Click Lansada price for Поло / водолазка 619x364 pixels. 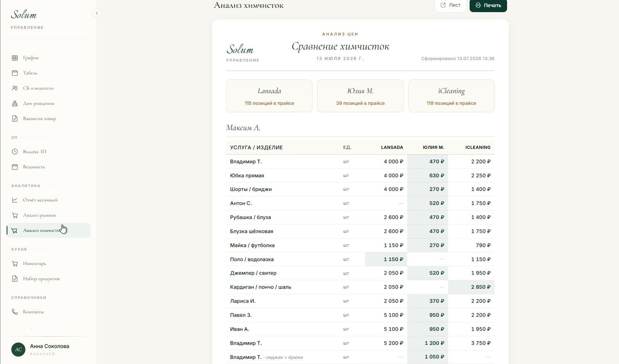point(393,259)
